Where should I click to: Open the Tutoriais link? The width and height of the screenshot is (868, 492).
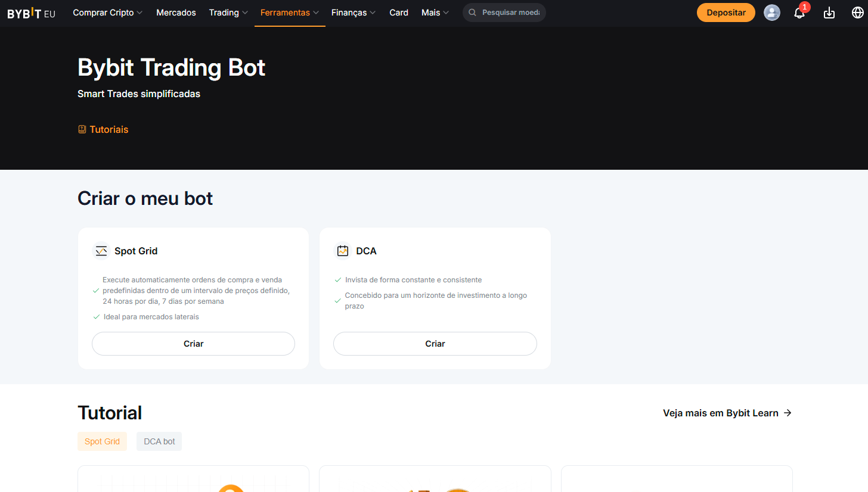coord(103,129)
